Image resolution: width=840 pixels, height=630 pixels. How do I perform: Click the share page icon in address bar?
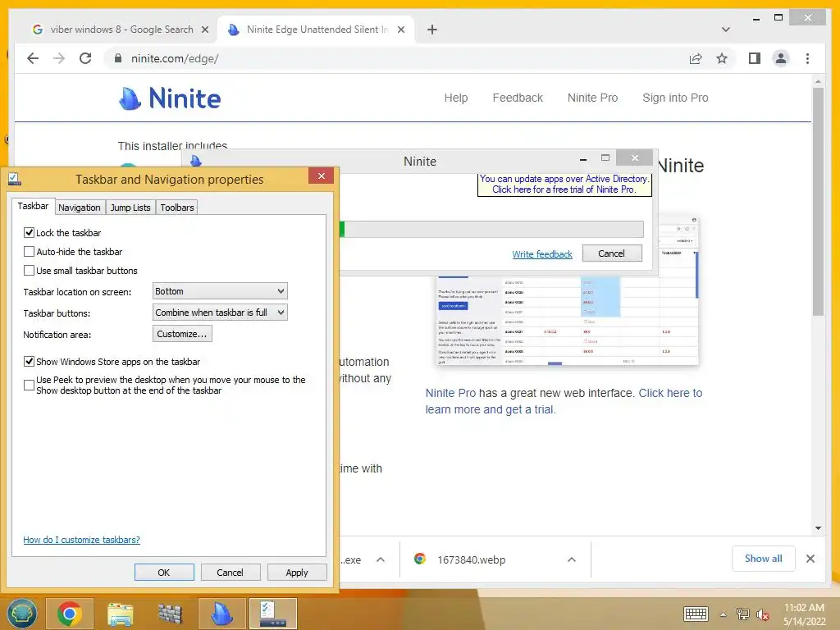click(x=696, y=58)
